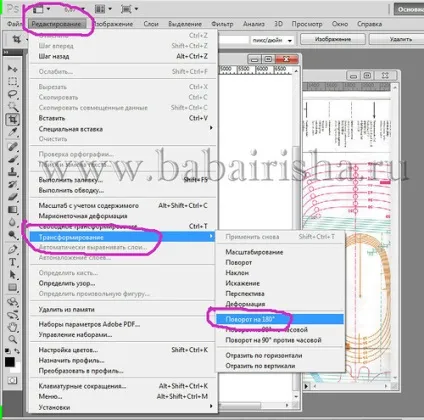
Task: Select the Quick Selection tool
Action: coord(13,107)
